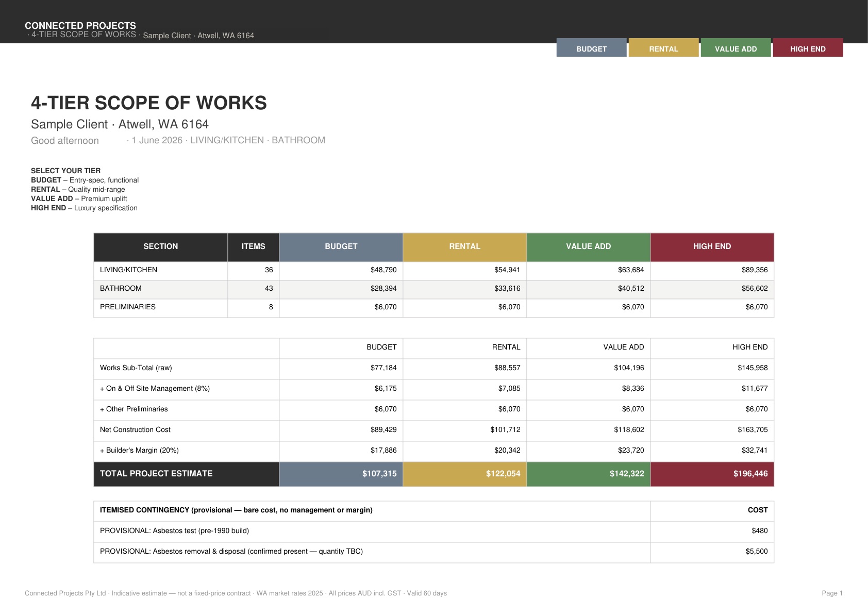
Task: Click the $6,175 management value
Action: (x=386, y=388)
